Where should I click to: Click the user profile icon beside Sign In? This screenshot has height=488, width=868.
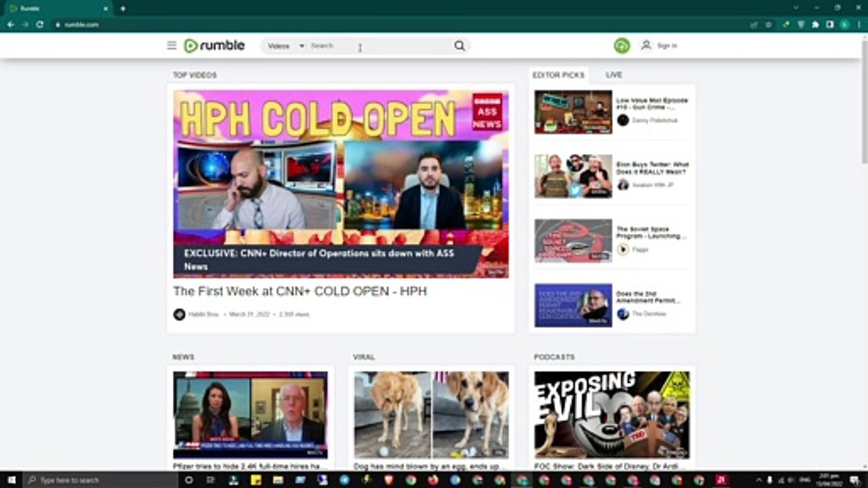pos(646,45)
